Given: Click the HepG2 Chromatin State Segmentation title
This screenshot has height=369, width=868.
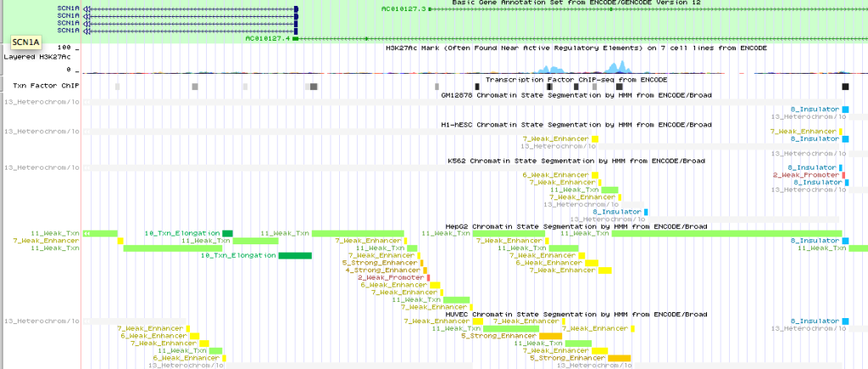Looking at the screenshot, I should pyautogui.click(x=576, y=226).
